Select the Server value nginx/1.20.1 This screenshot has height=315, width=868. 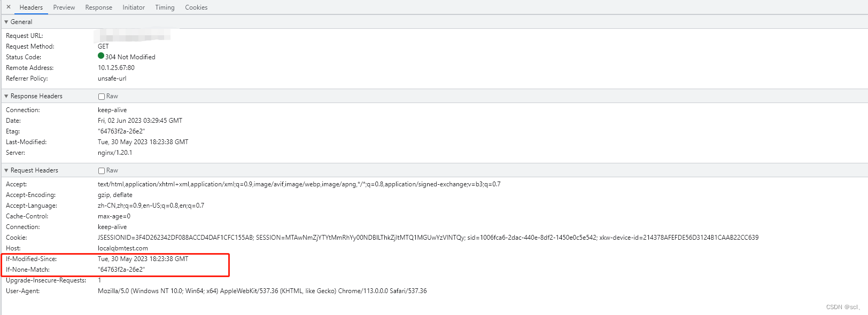[x=115, y=153]
